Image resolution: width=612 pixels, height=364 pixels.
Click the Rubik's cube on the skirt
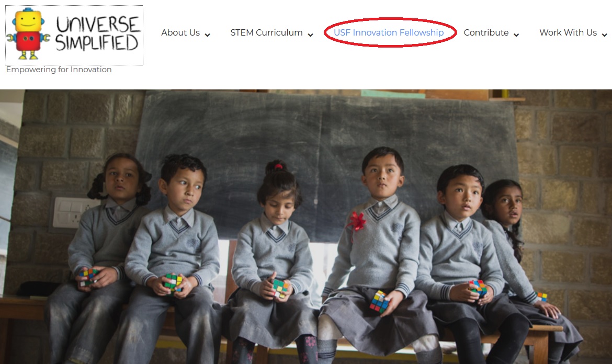click(x=379, y=302)
